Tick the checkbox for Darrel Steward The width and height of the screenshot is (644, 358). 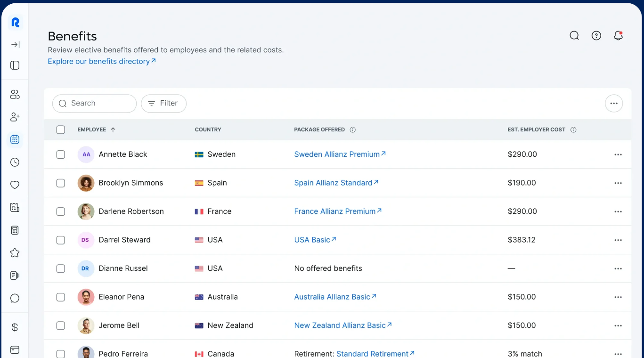pyautogui.click(x=61, y=240)
